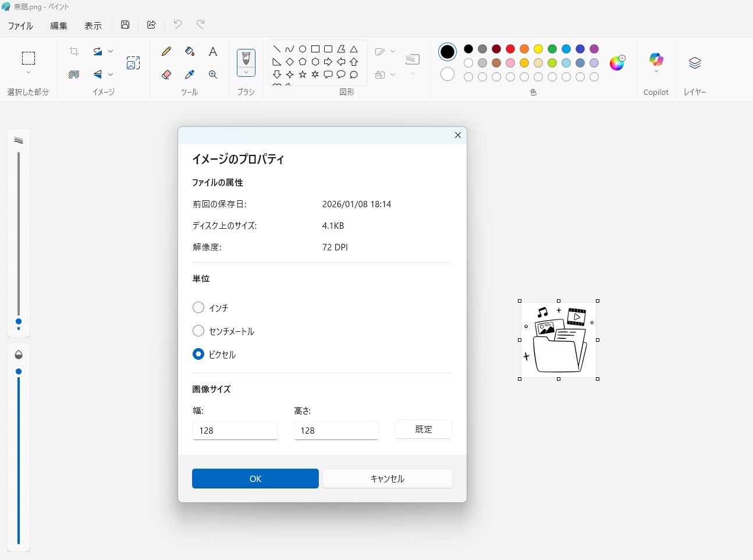Open the Edit colors wheel
Viewport: 753px width, 560px height.
tap(617, 62)
